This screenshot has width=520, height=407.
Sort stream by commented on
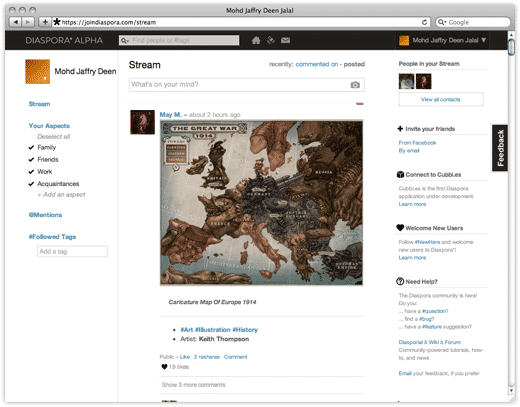tap(317, 64)
